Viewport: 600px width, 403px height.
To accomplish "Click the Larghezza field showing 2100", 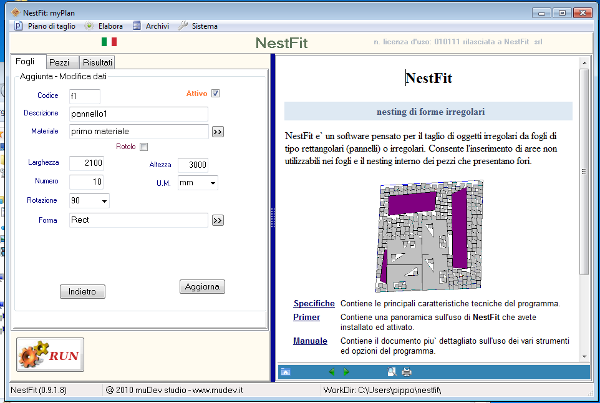I will (86, 163).
